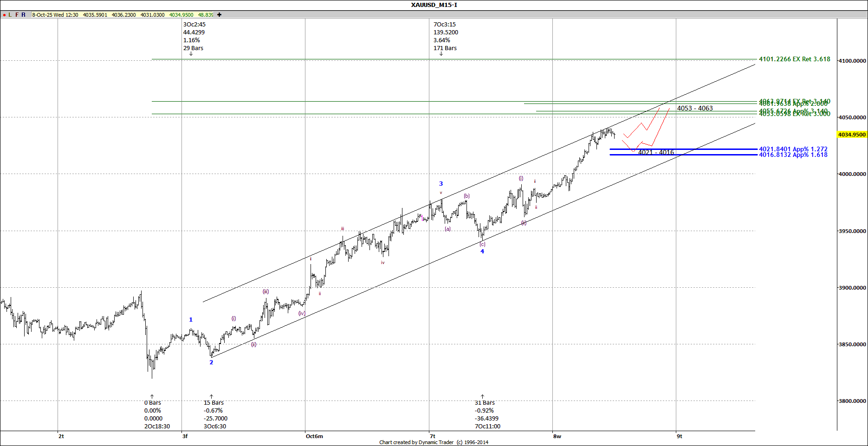Click the 4053 - 4063 target zone text
Screen dimensions: 868x446
click(695, 108)
